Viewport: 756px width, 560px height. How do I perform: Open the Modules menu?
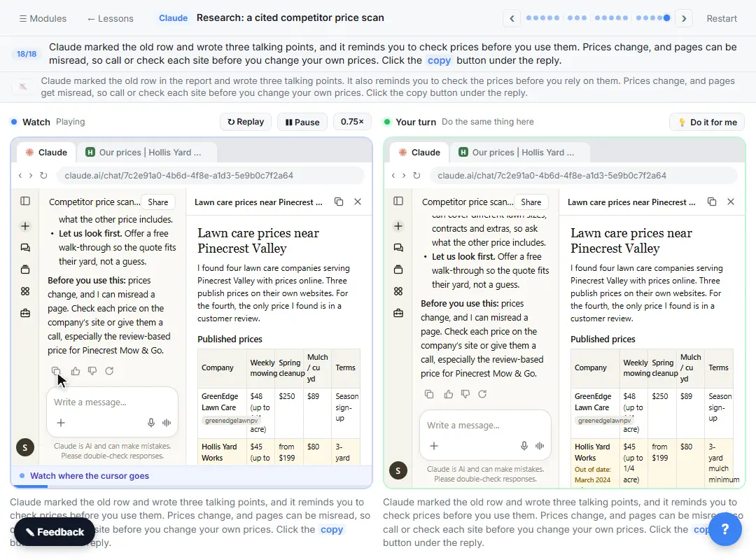click(43, 18)
